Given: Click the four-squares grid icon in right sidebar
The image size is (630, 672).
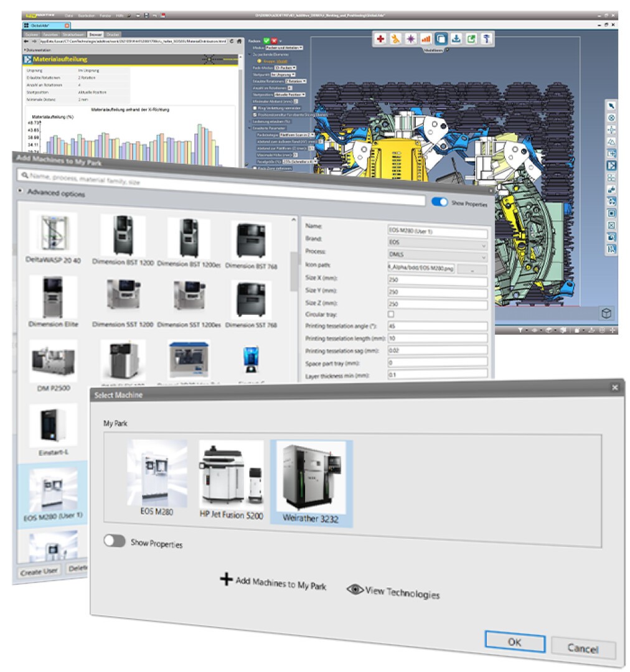Looking at the screenshot, I should click(x=611, y=177).
